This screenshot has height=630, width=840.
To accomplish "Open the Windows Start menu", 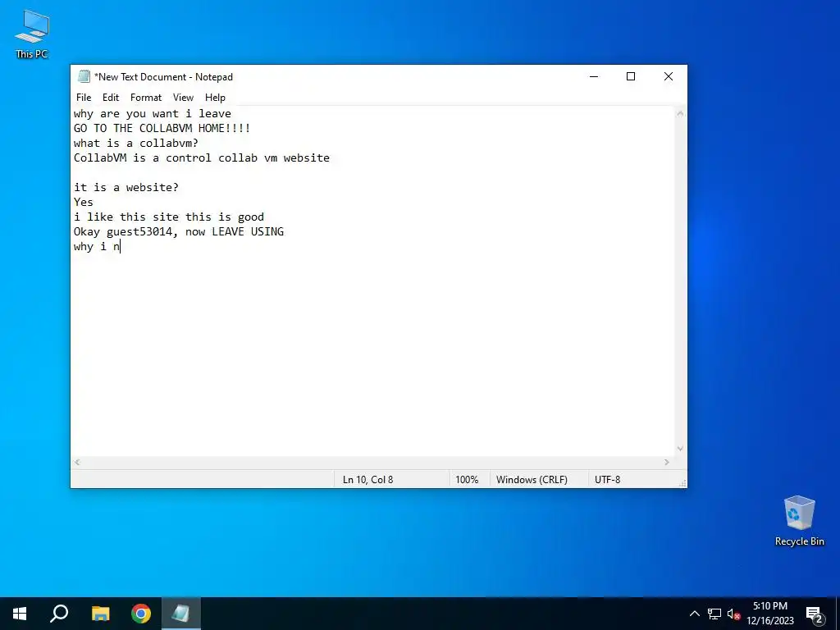I will point(20,614).
